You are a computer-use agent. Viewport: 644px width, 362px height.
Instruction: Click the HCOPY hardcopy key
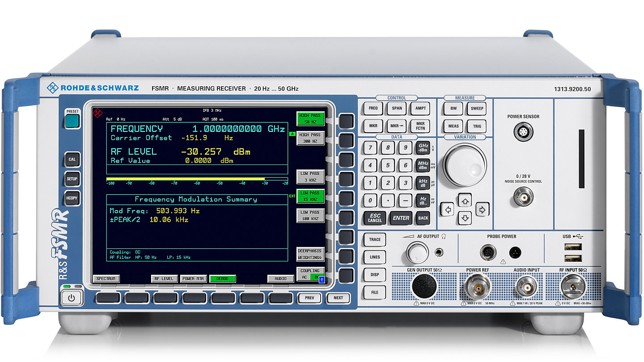point(72,198)
